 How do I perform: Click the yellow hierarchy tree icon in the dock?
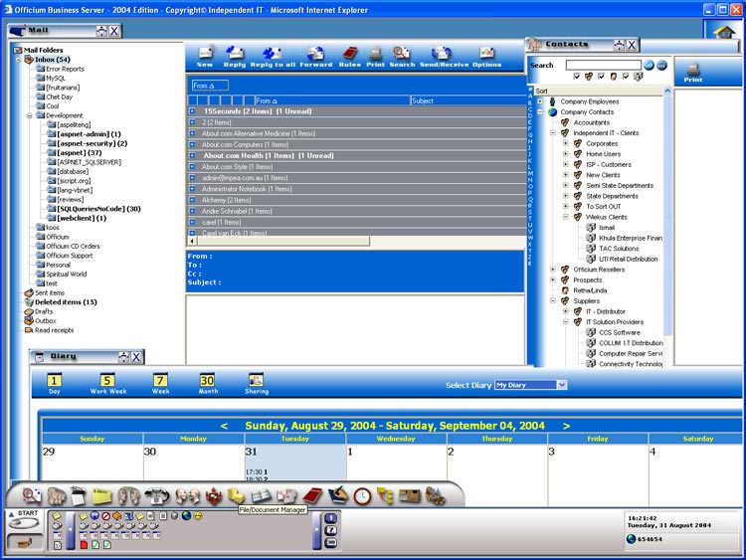[x=385, y=495]
